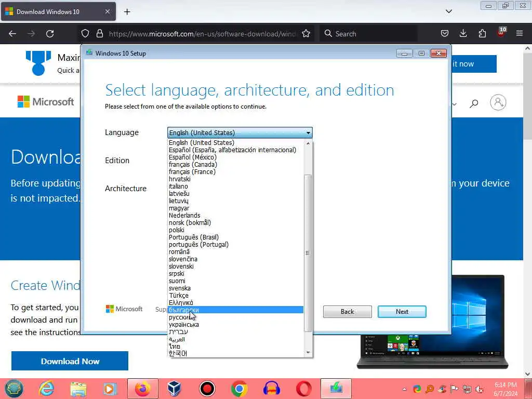Open Internet Explorer from taskbar

click(x=46, y=389)
